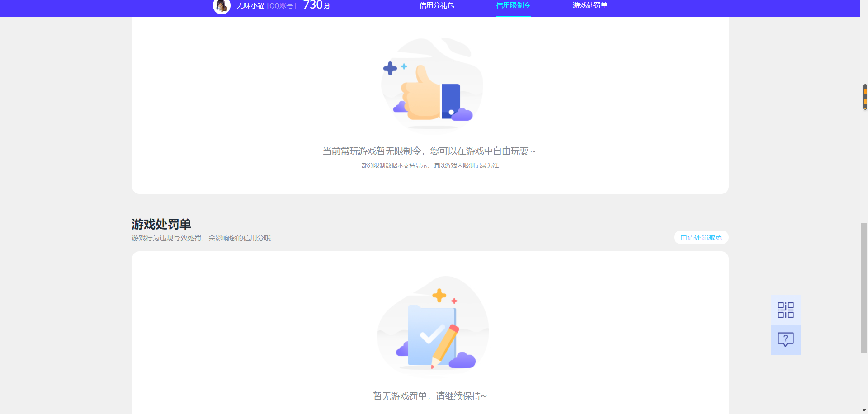Switch to 游戏处罚单 tab

[590, 5]
